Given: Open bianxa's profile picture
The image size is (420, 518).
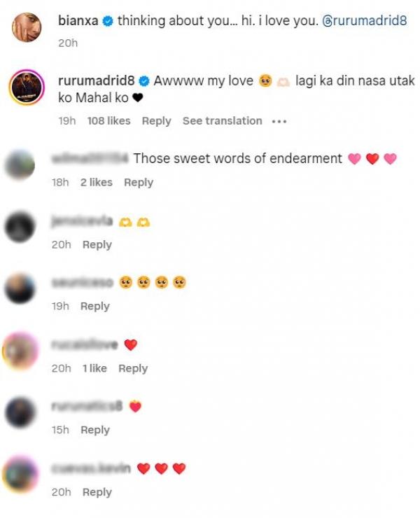Looking at the screenshot, I should tap(27, 27).
